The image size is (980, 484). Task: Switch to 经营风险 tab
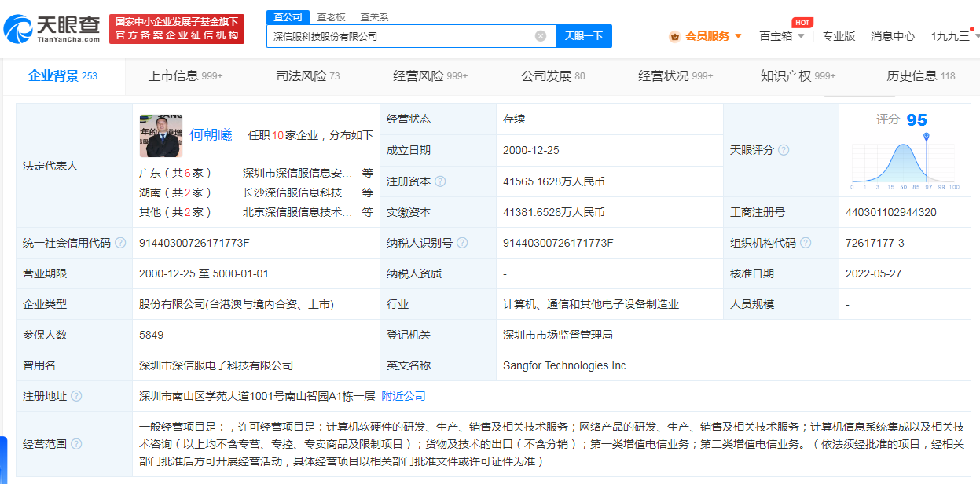431,75
